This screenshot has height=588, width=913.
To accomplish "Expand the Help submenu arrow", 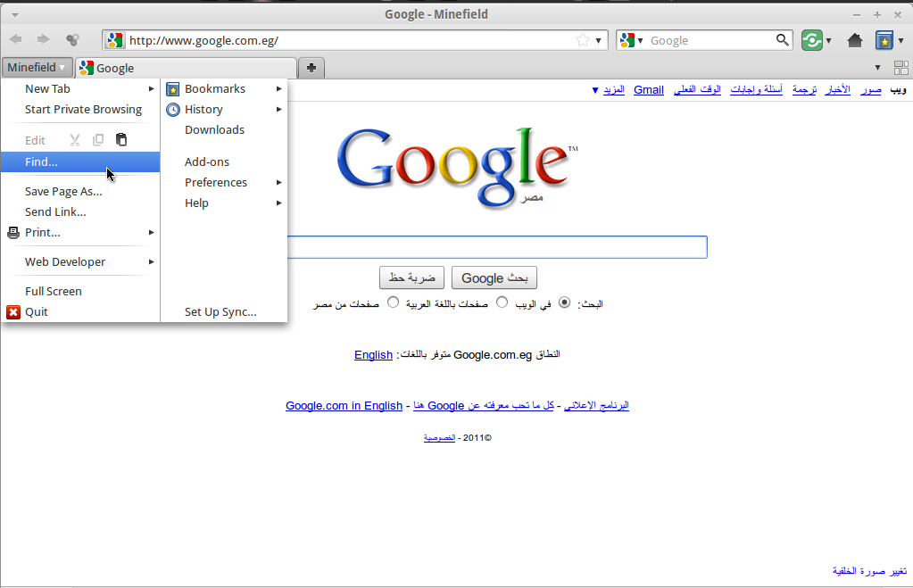I will coord(279,203).
